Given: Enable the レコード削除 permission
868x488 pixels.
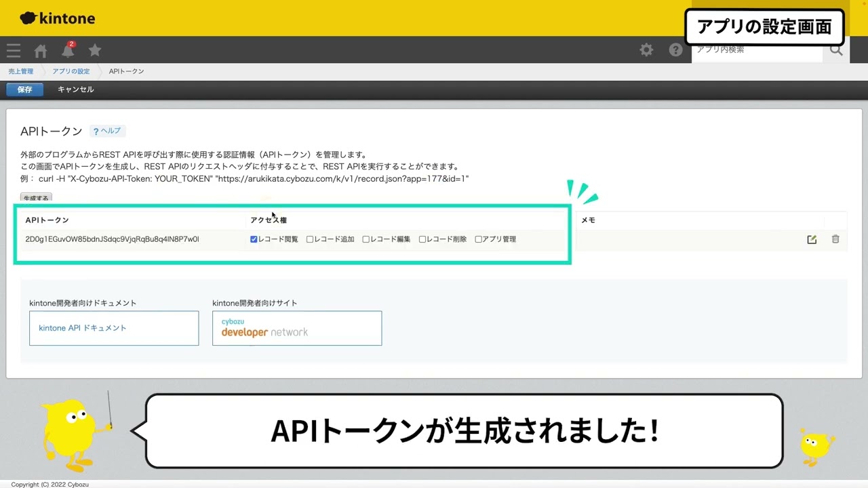Looking at the screenshot, I should [422, 239].
